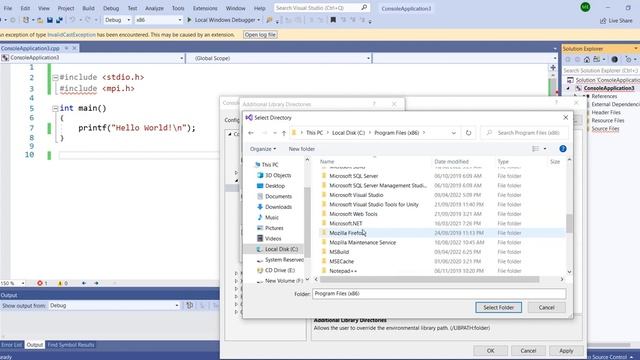The image size is (640, 360).
Task: Click Save All icon in Visual Studio toolbar
Action: [60, 20]
